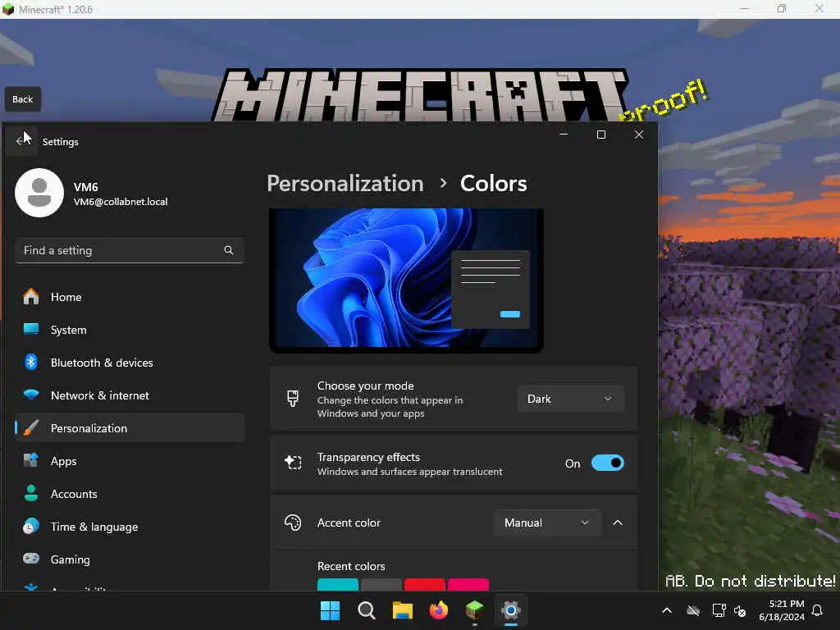Go to Network & internet settings
840x630 pixels.
tap(129, 395)
